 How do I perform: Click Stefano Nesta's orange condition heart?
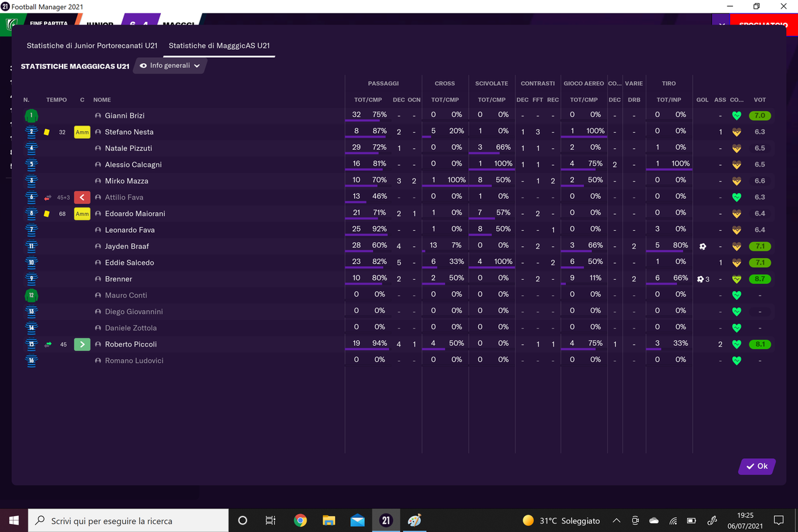[736, 132]
